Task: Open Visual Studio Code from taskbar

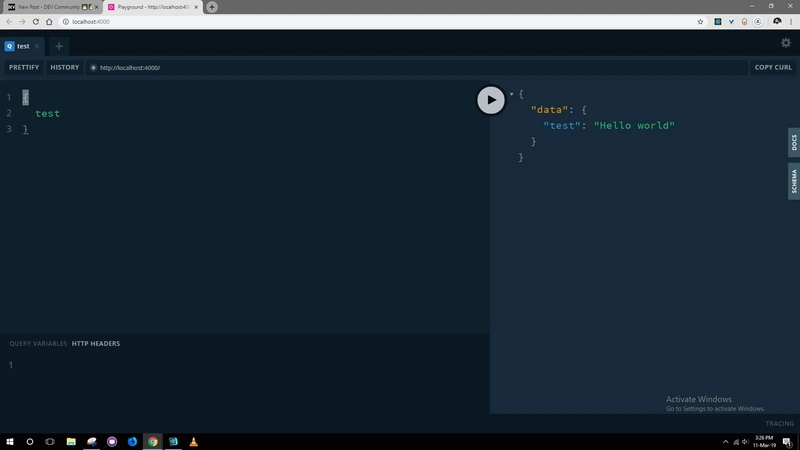Action: point(173,441)
